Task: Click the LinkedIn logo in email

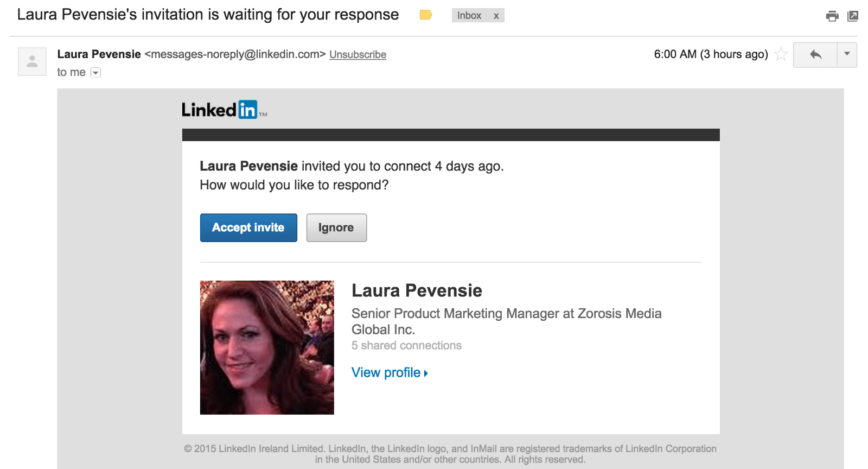Action: pos(224,110)
